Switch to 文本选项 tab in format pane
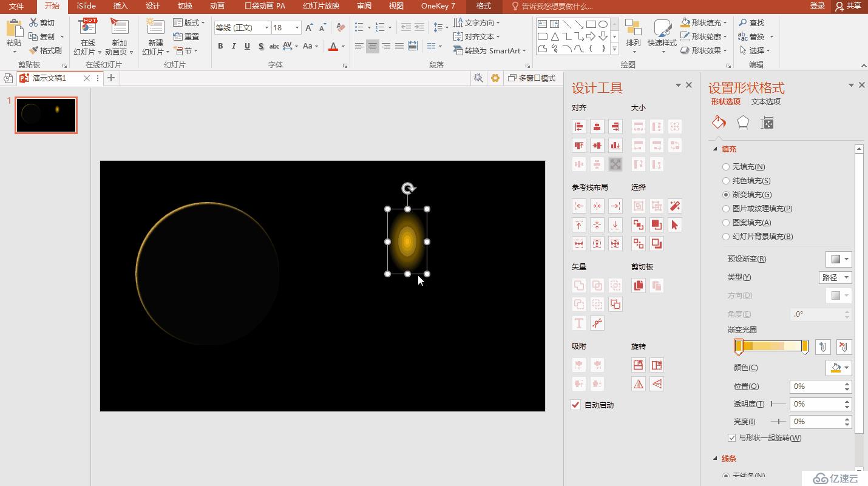The height and width of the screenshot is (486, 868). coord(766,102)
